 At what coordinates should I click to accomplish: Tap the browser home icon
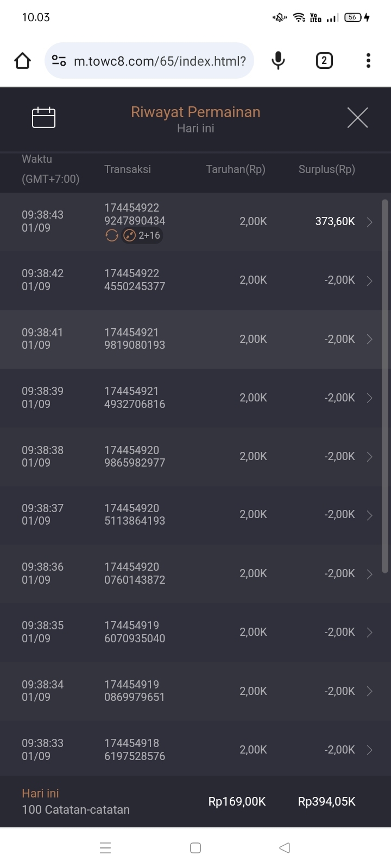pyautogui.click(x=23, y=61)
